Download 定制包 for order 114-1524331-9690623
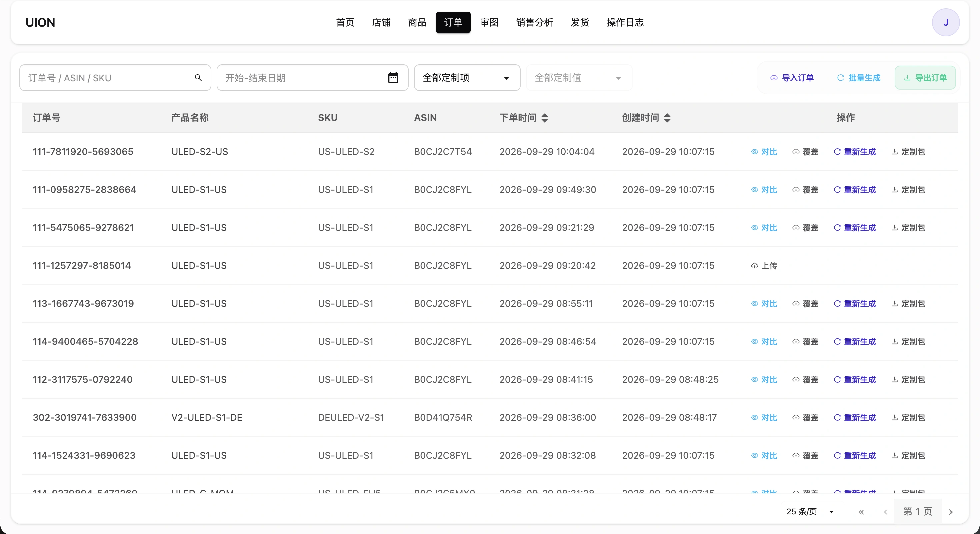The height and width of the screenshot is (534, 980). [908, 456]
